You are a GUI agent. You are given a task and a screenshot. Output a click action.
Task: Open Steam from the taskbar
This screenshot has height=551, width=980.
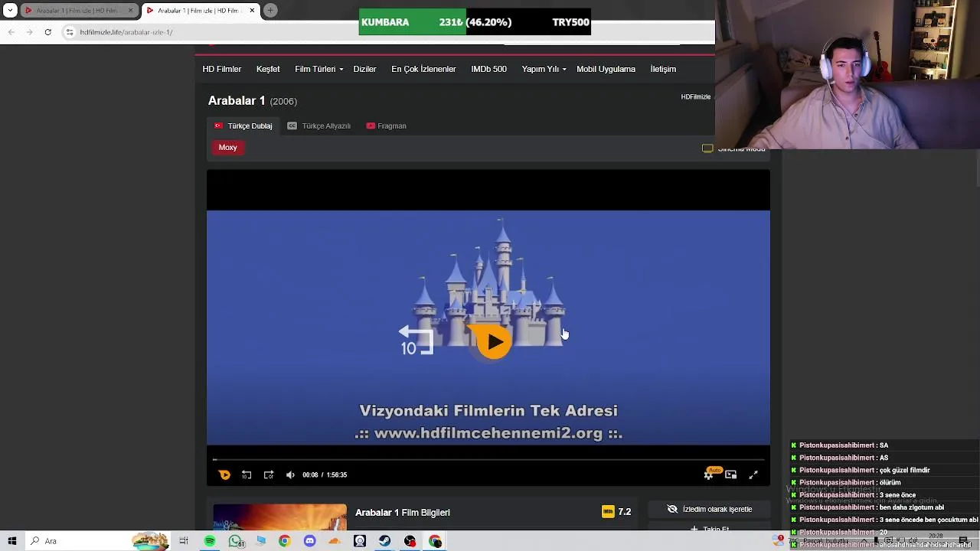[x=384, y=541]
